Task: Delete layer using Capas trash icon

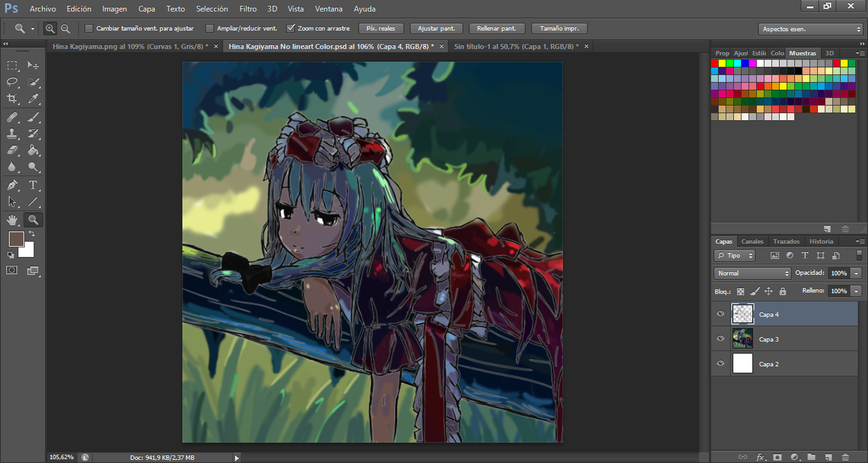Action: pos(845,457)
